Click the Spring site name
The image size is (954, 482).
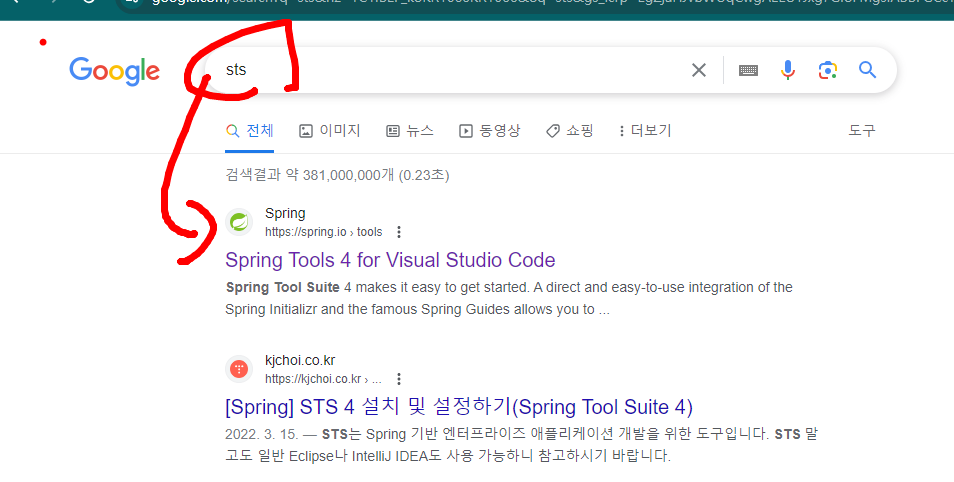285,214
